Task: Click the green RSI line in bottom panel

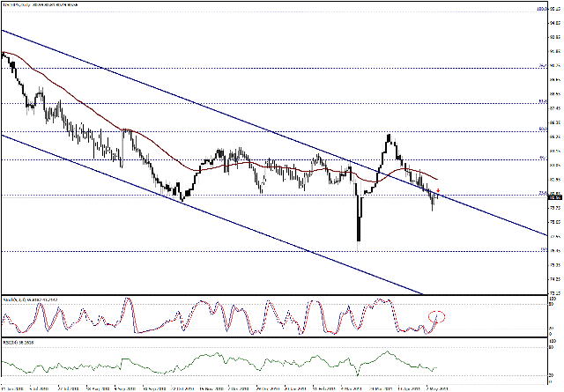Action: coord(264,360)
